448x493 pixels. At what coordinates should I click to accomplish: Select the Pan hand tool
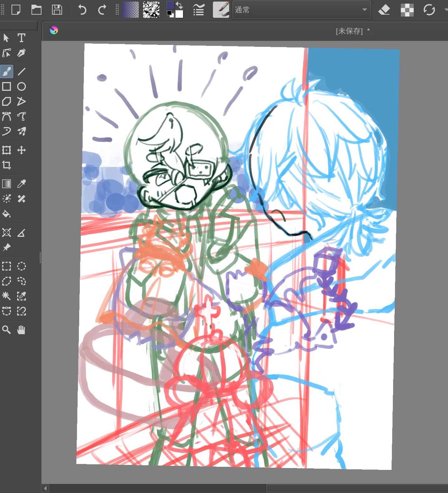tap(22, 330)
